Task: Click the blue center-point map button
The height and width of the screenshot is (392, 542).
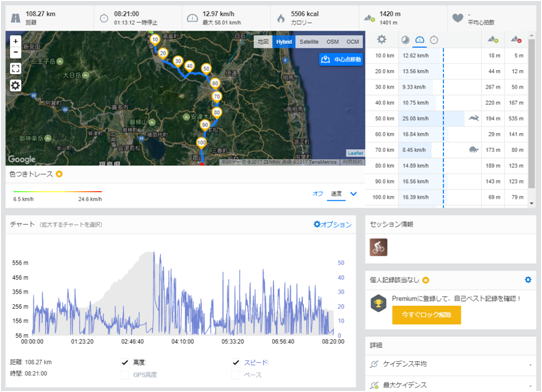Action: tap(340, 59)
